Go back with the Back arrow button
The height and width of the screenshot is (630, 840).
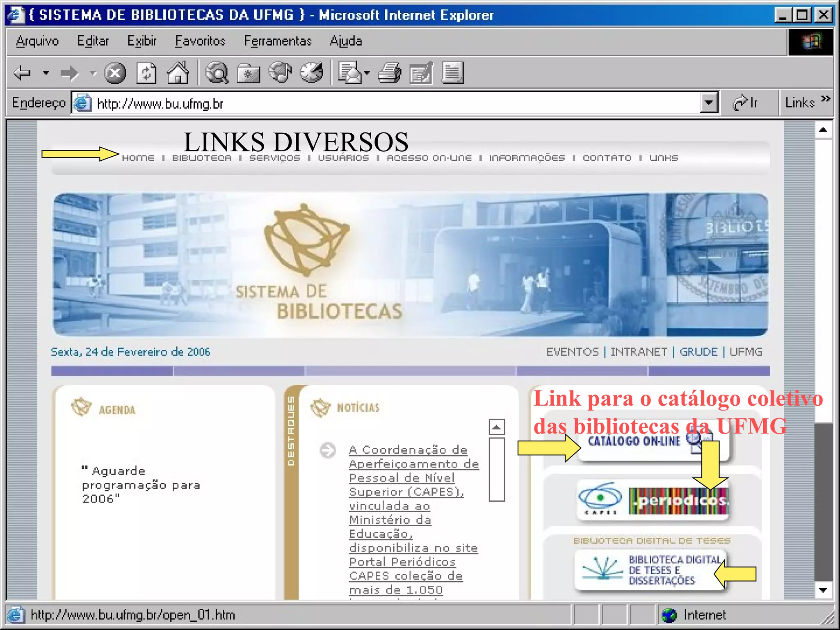click(22, 73)
